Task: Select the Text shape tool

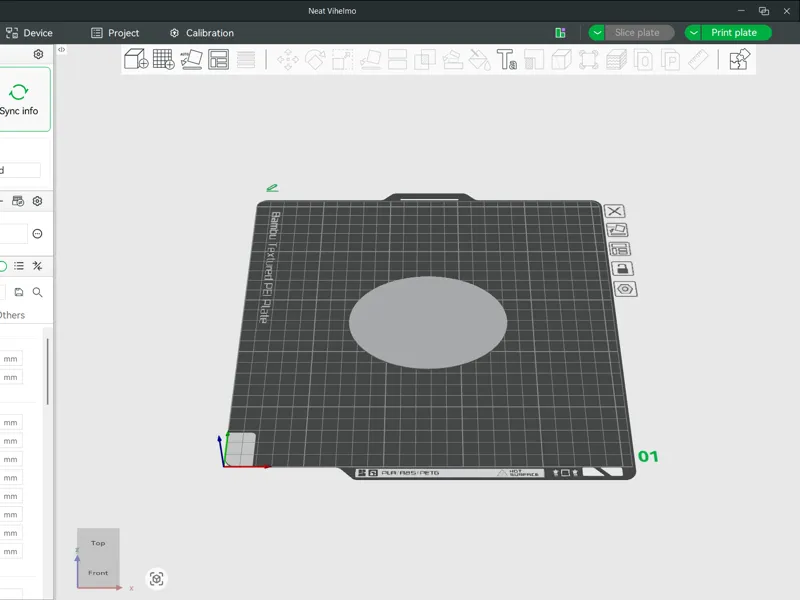Action: tap(507, 59)
